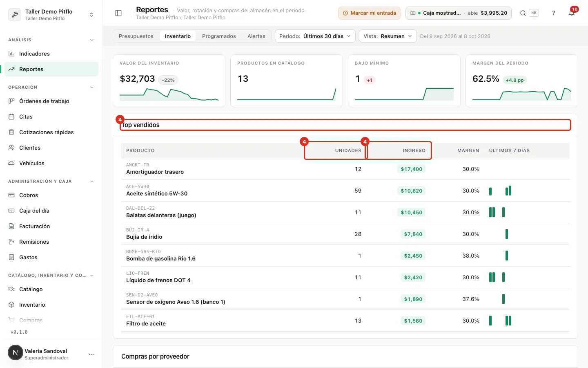
Task: Click the Cobros card icon
Action: click(x=11, y=195)
